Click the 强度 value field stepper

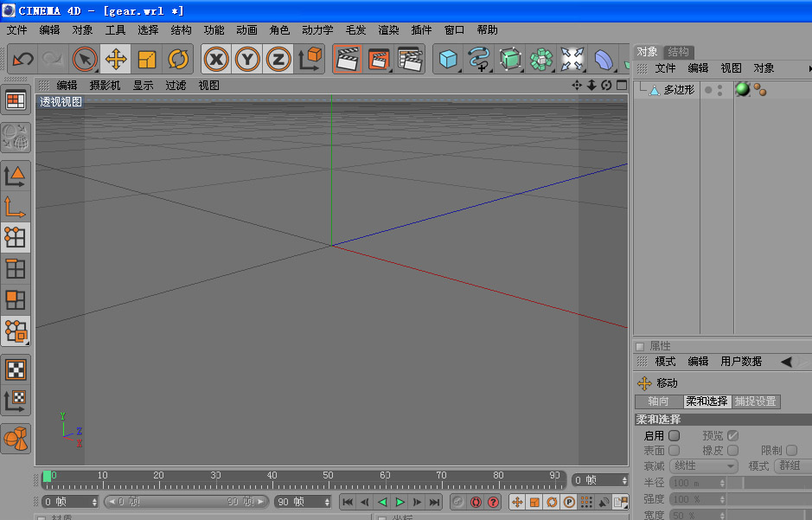click(x=722, y=500)
